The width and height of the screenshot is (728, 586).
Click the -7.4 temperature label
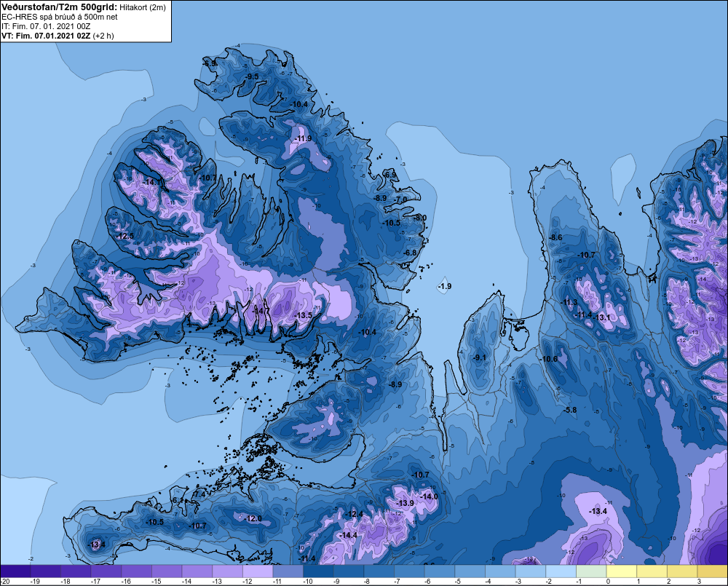(x=199, y=495)
